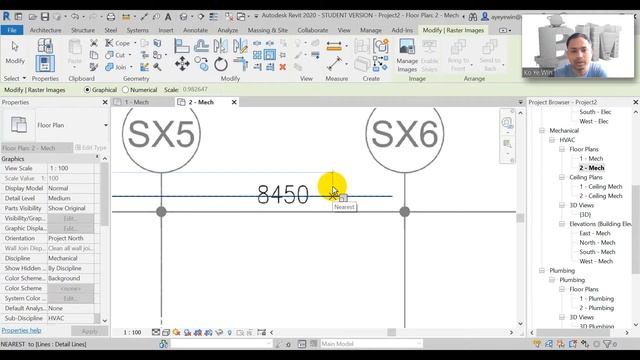Viewport: 640px width, 360px height.
Task: Select the Numerical radio button
Action: tap(125, 89)
